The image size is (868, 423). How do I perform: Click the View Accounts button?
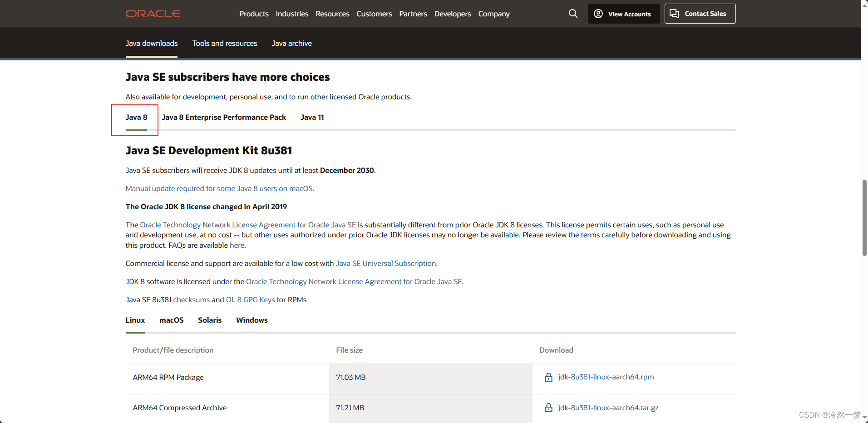pyautogui.click(x=624, y=14)
